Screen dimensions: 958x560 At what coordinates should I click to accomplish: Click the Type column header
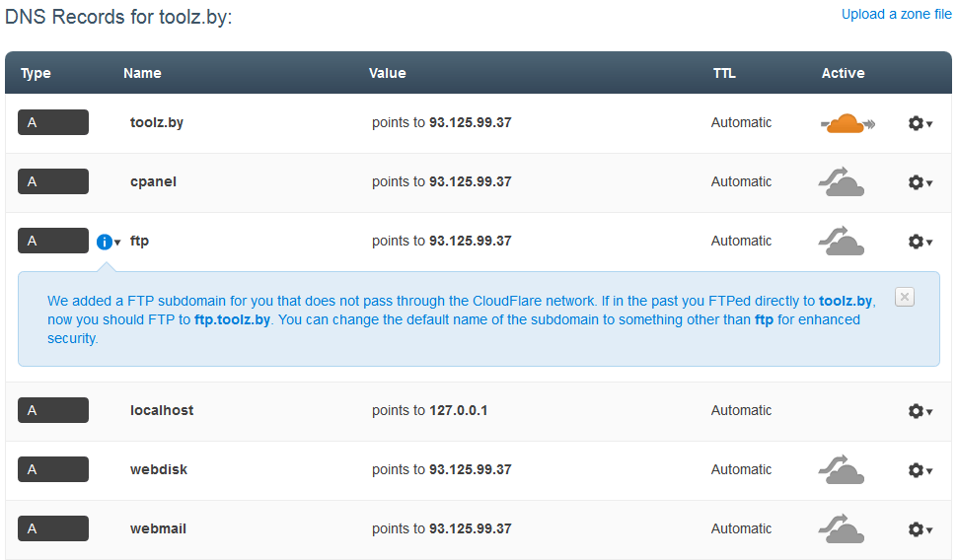tap(36, 73)
